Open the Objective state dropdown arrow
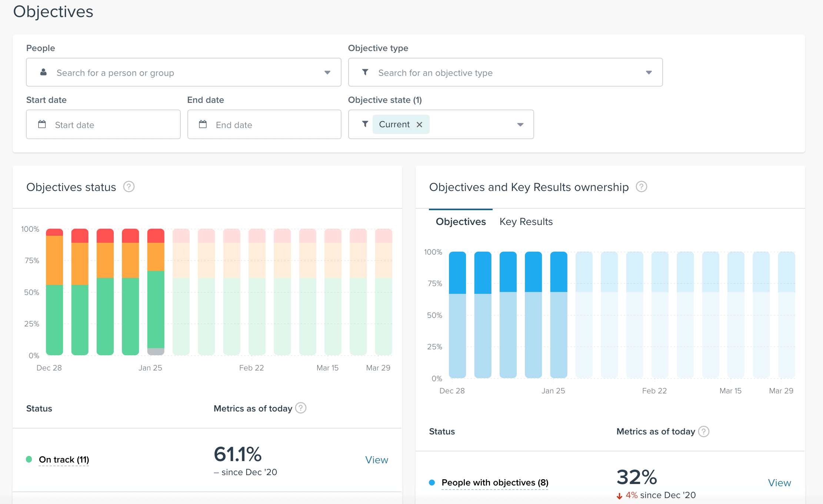 coord(520,125)
